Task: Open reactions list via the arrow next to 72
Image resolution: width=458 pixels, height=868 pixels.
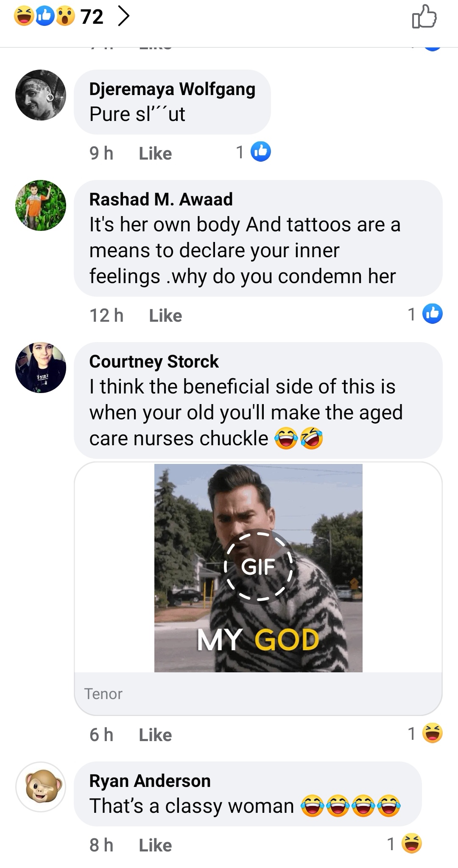Action: point(123,17)
